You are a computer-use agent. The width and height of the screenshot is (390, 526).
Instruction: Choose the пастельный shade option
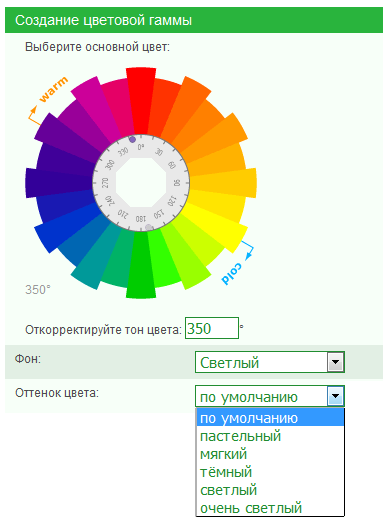pos(270,436)
